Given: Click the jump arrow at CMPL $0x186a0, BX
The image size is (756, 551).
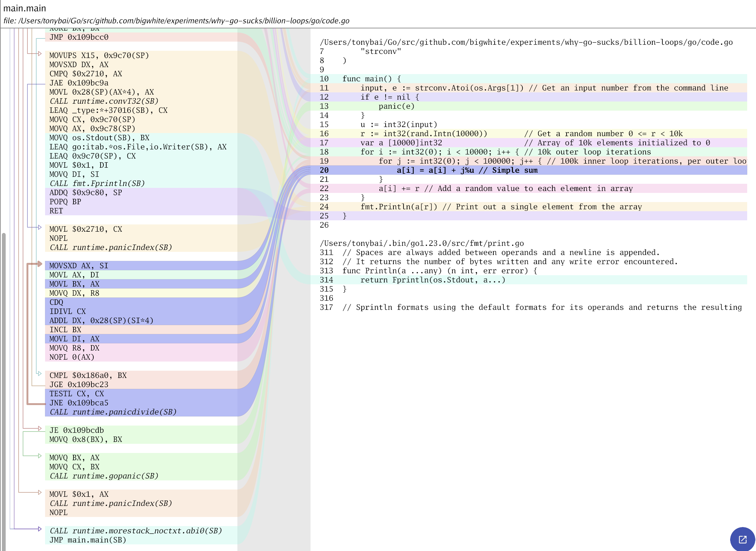Looking at the screenshot, I should click(39, 374).
